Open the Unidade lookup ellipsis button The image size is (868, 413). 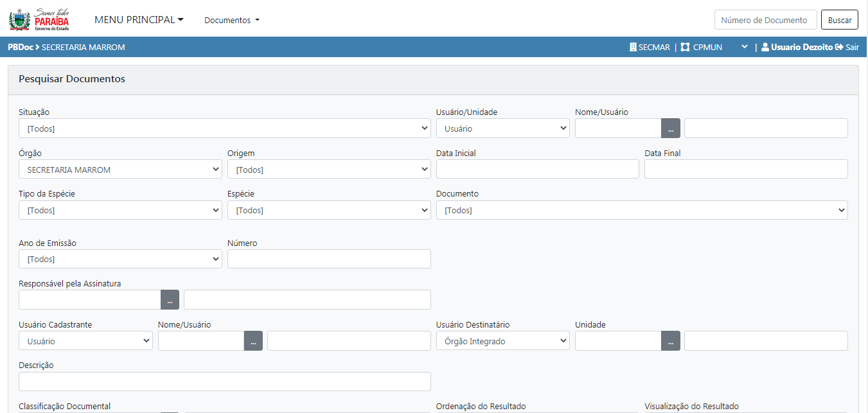(x=670, y=341)
